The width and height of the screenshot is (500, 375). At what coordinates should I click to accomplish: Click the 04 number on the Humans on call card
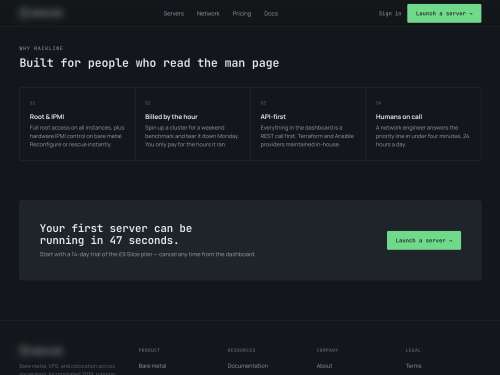click(378, 103)
